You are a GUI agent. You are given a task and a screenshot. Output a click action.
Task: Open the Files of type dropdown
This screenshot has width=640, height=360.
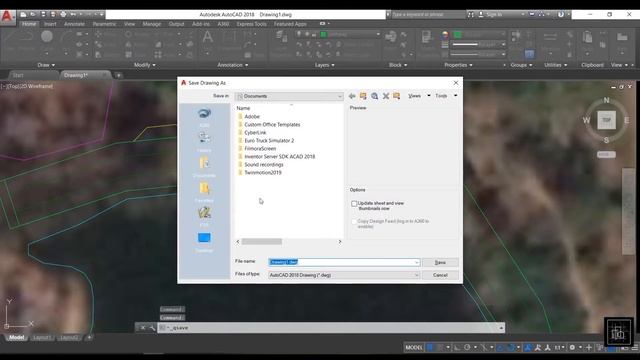[x=344, y=275]
